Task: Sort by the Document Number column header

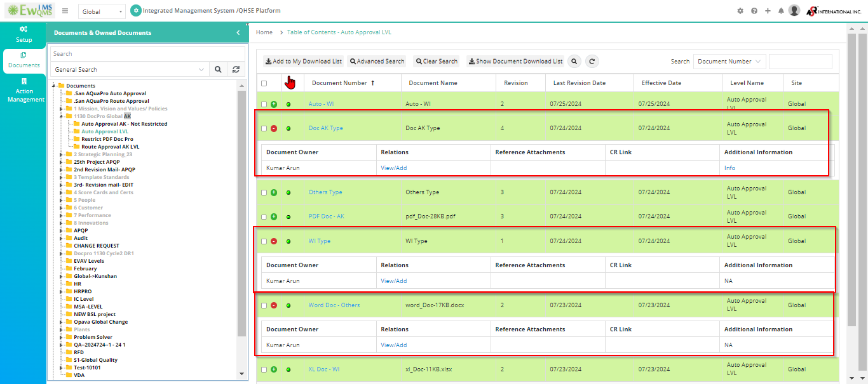Action: (339, 83)
